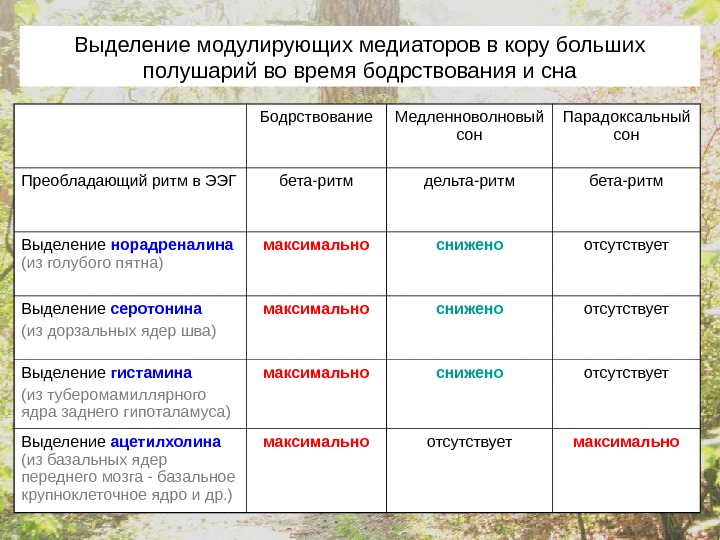The width and height of the screenshot is (720, 540).
Task: Click the gray note "(из голубого пятна)"
Action: [92, 263]
